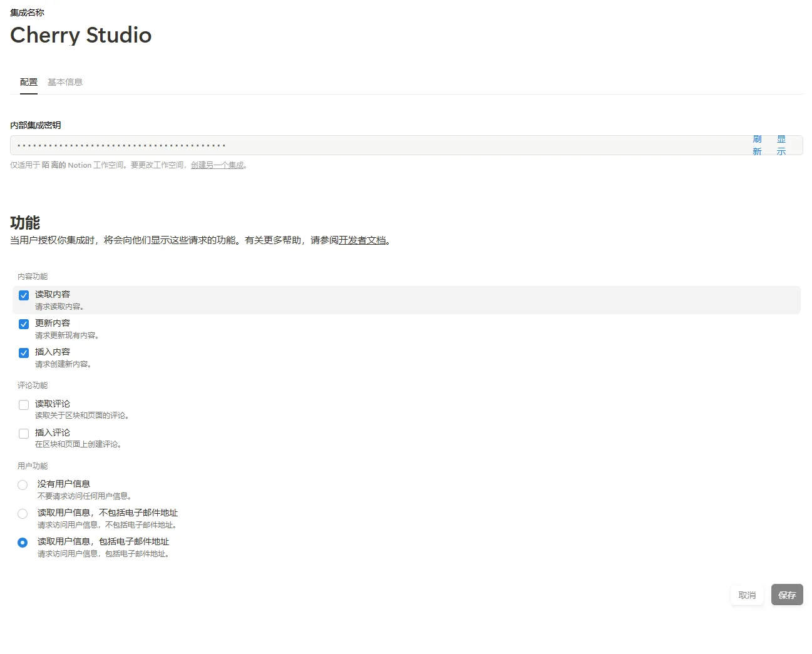Image resolution: width=812 pixels, height=654 pixels.
Task: Switch to the 配置 tab
Action: [x=29, y=82]
